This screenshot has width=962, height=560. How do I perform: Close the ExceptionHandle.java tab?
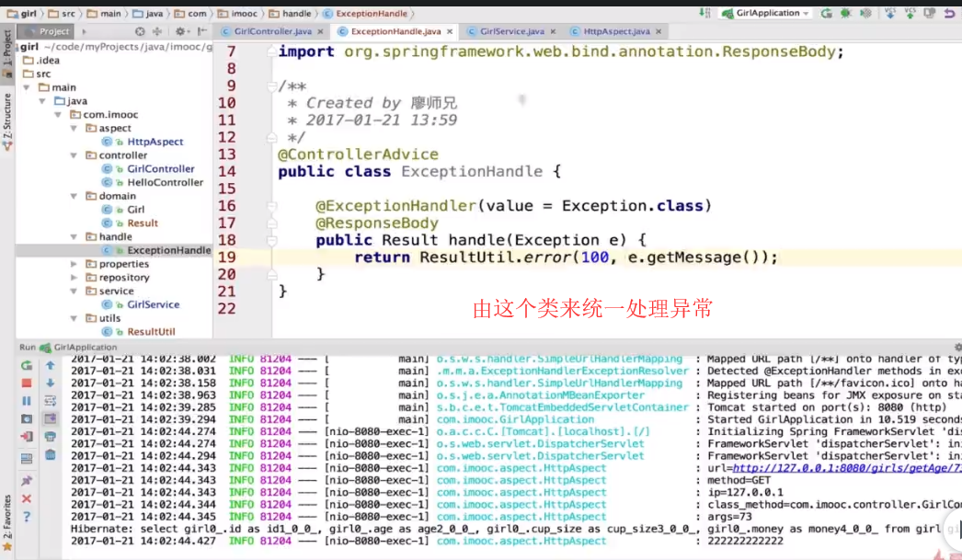(x=450, y=31)
